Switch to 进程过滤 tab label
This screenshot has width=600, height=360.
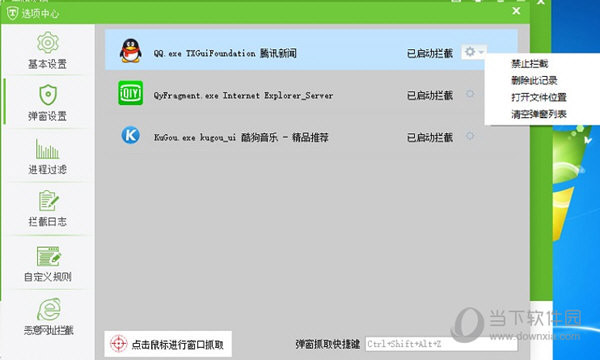point(47,169)
